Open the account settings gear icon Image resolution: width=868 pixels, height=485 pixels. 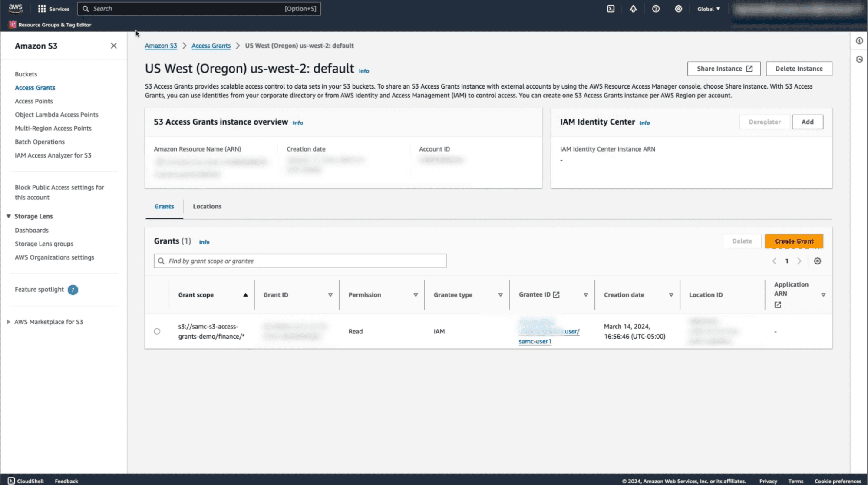678,9
